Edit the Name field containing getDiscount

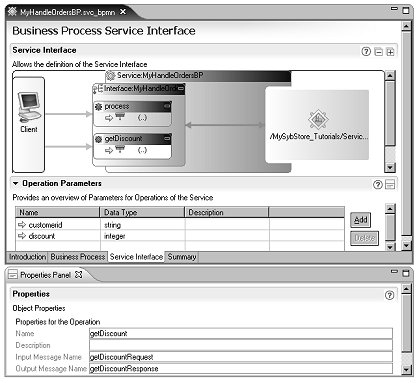(241, 333)
